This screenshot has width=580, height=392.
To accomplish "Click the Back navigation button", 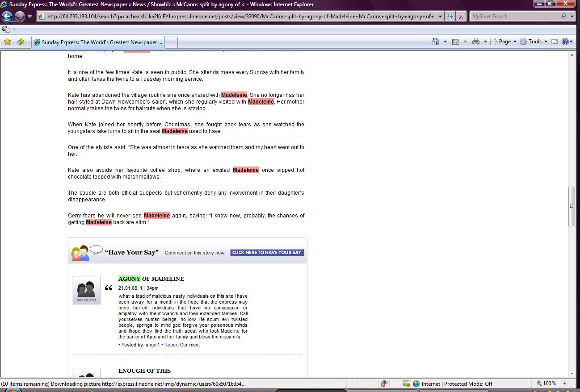I will point(7,17).
